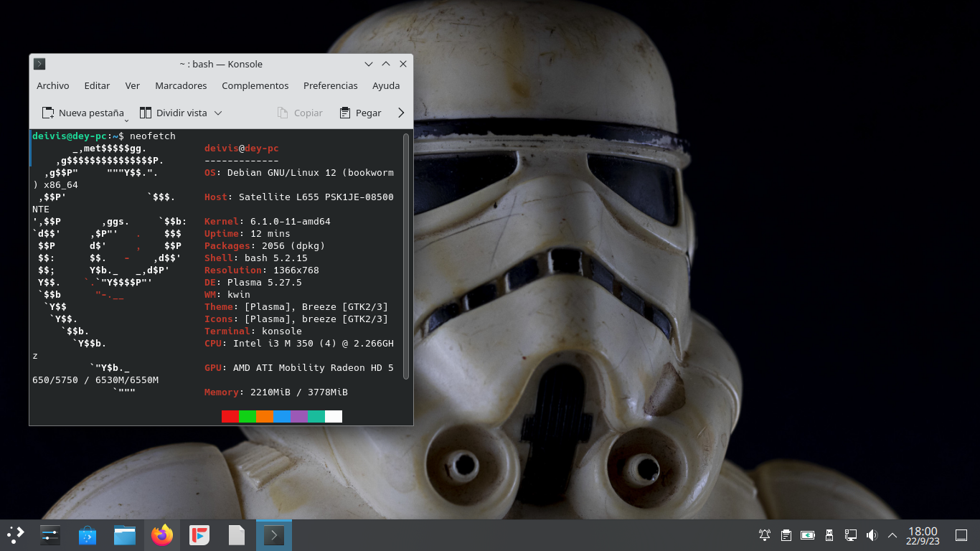
Task: Open clipboard history in system tray
Action: (x=786, y=535)
